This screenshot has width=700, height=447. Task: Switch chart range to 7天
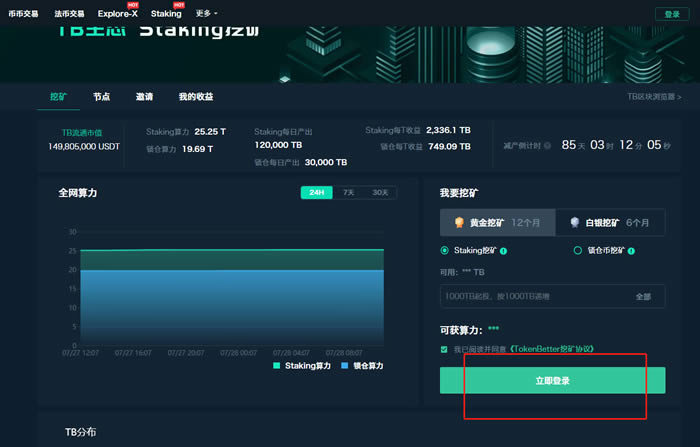pos(348,192)
